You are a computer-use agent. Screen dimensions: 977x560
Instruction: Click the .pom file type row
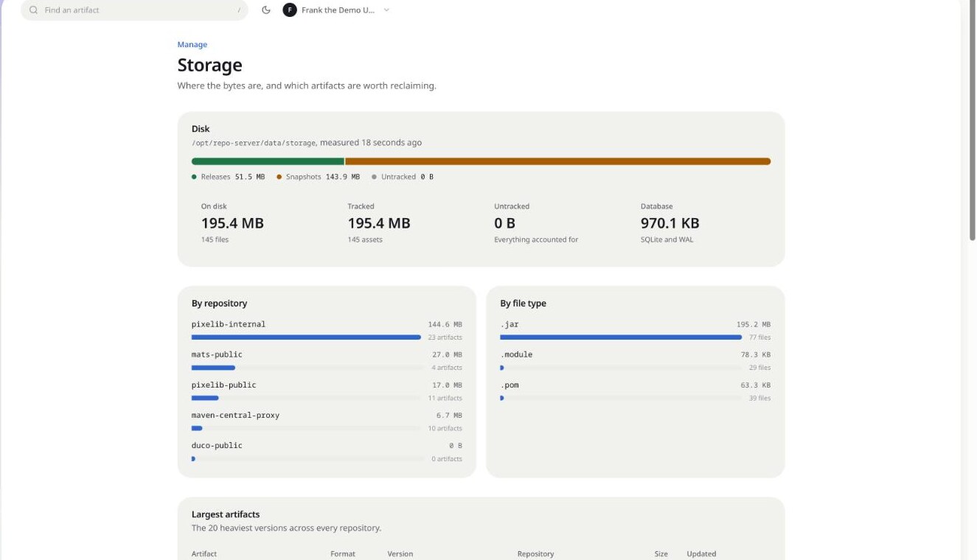tap(636, 391)
